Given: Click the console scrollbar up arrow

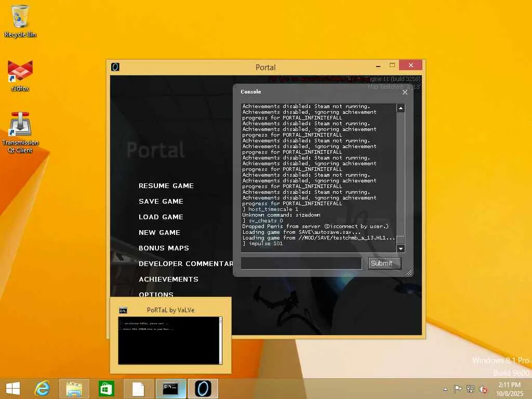Looking at the screenshot, I should point(401,108).
